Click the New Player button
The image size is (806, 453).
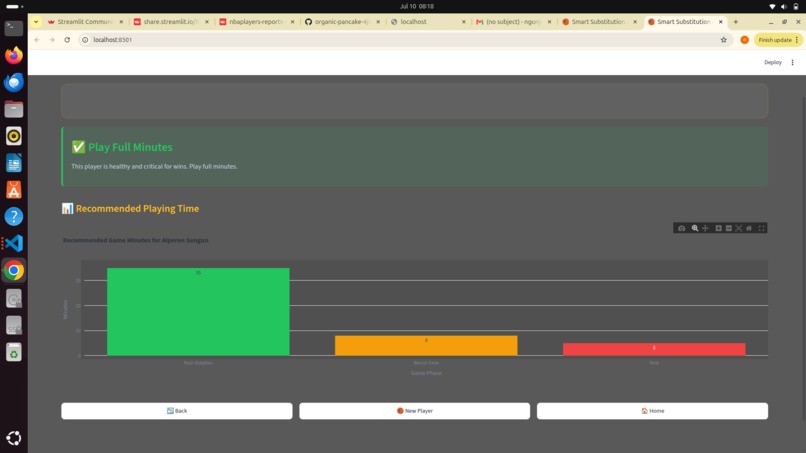point(414,411)
